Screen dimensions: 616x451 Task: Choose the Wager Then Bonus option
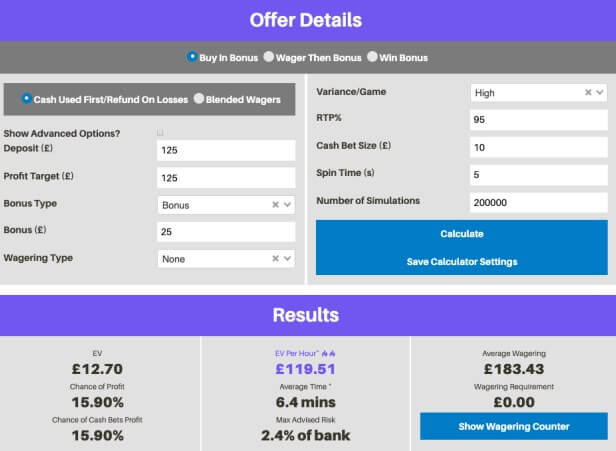pos(268,57)
